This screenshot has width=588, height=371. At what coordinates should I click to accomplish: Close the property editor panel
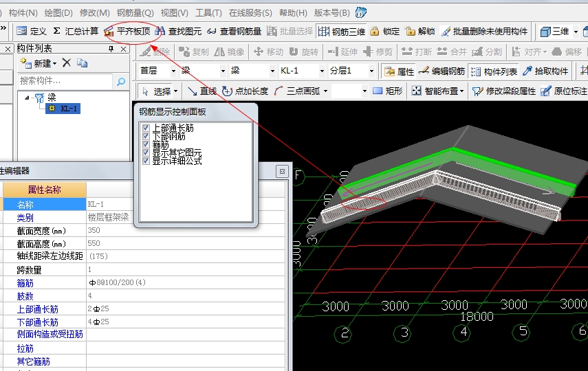[x=282, y=171]
